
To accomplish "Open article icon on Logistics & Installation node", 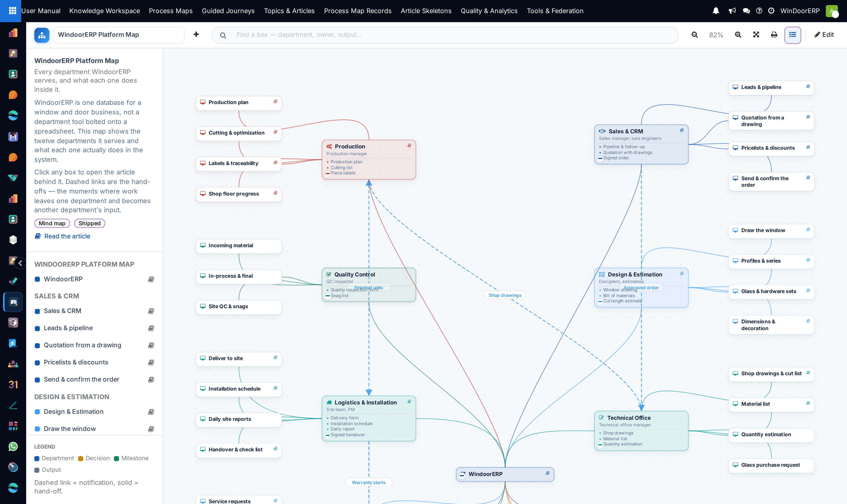I will click(x=409, y=402).
